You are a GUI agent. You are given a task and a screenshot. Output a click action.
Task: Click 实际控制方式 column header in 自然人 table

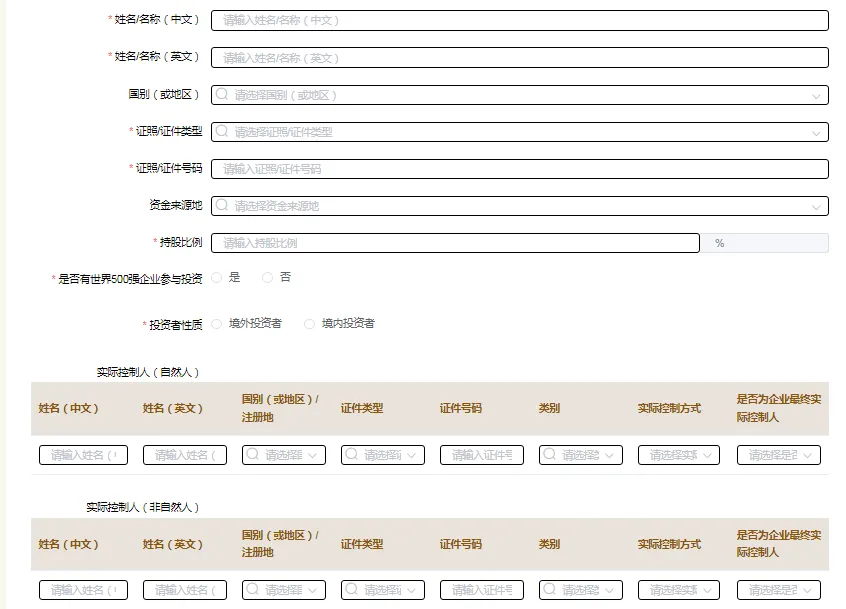click(x=669, y=408)
